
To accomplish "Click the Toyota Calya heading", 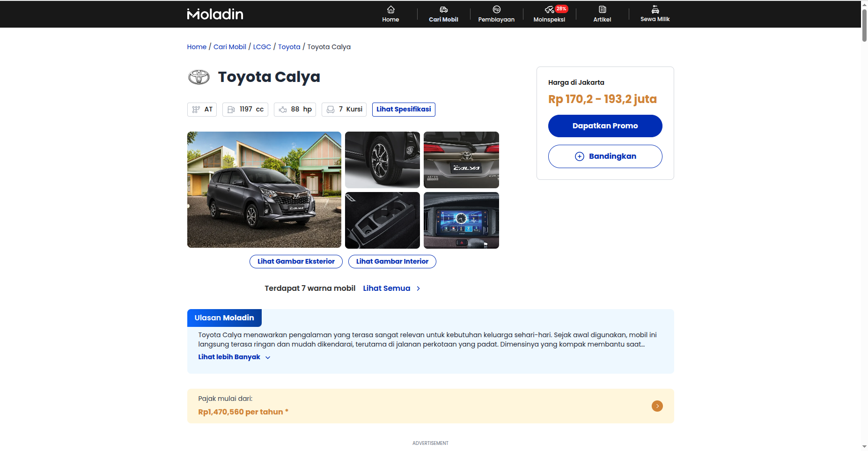I will [269, 77].
